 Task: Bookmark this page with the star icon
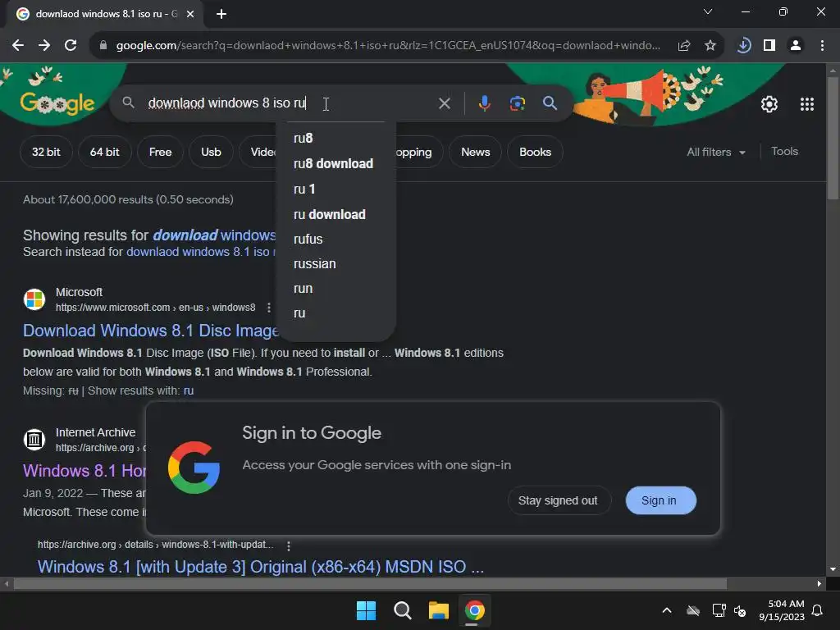tap(710, 46)
